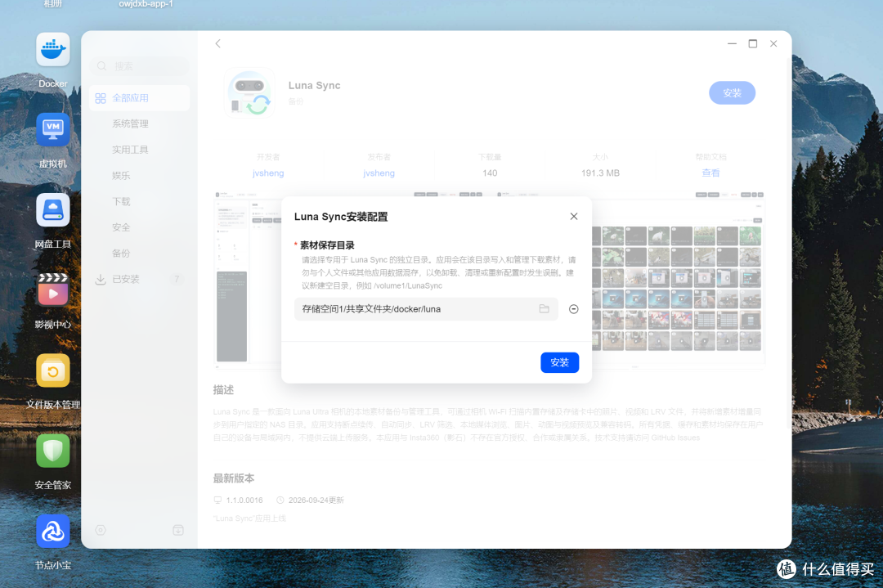This screenshot has height=588, width=883.
Task: Open the 已安装 apps list
Action: [x=140, y=280]
